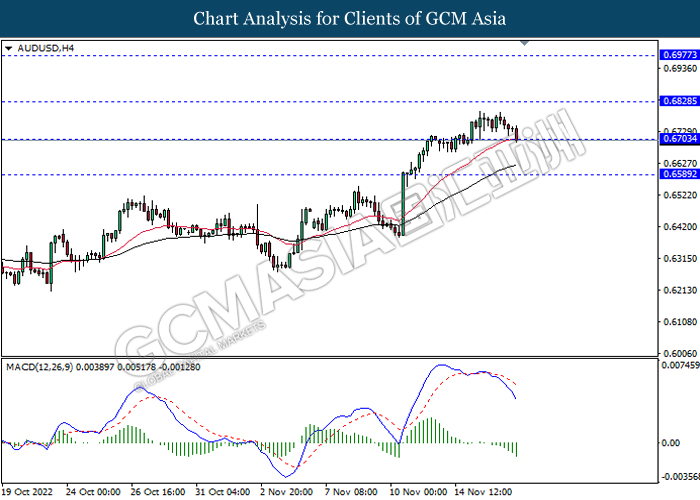
Task: Click the chart shift marker triangle
Action: pyautogui.click(x=525, y=43)
